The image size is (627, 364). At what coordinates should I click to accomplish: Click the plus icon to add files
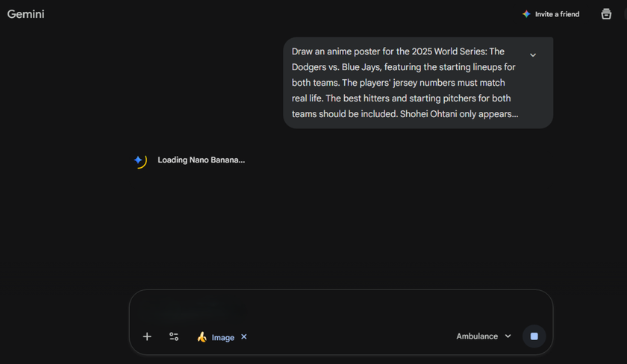(147, 337)
